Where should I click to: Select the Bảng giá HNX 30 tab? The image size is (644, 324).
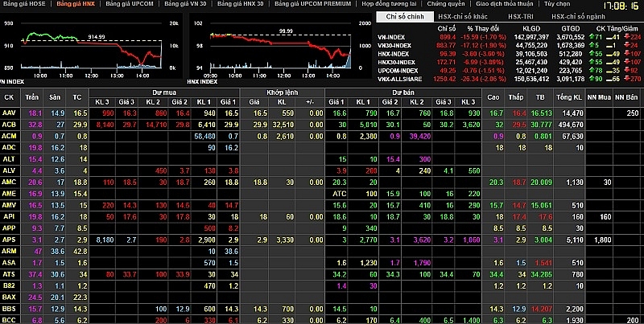pyautogui.click(x=237, y=4)
